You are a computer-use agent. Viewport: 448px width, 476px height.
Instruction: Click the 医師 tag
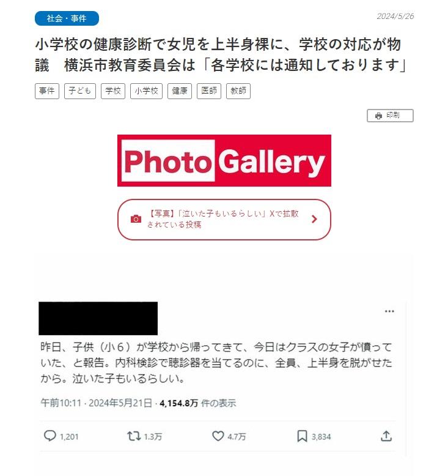209,91
